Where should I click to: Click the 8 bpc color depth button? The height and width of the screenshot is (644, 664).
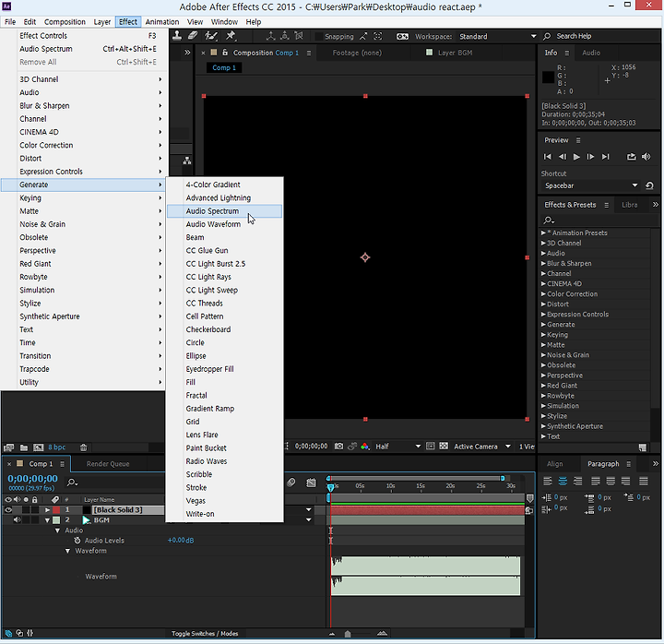[x=57, y=447]
